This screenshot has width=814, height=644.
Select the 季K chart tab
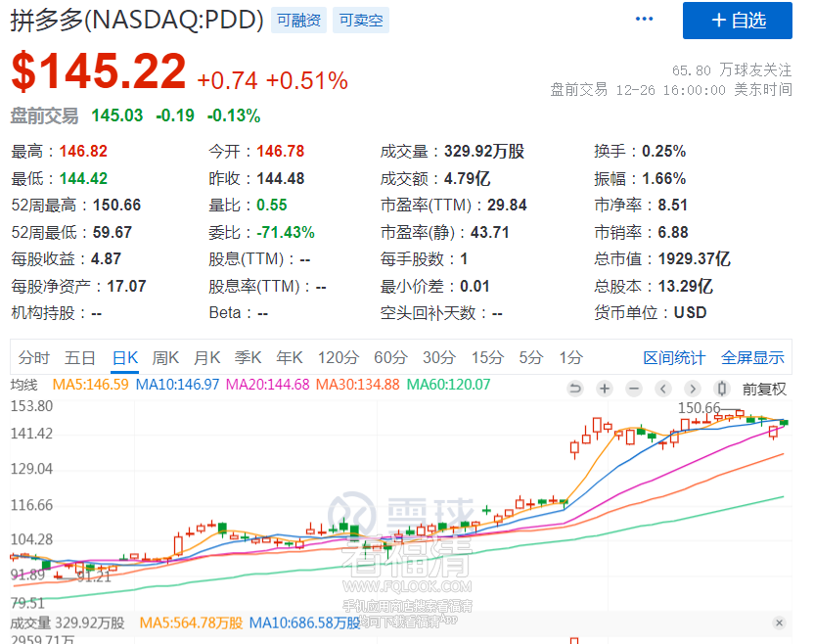pyautogui.click(x=249, y=358)
